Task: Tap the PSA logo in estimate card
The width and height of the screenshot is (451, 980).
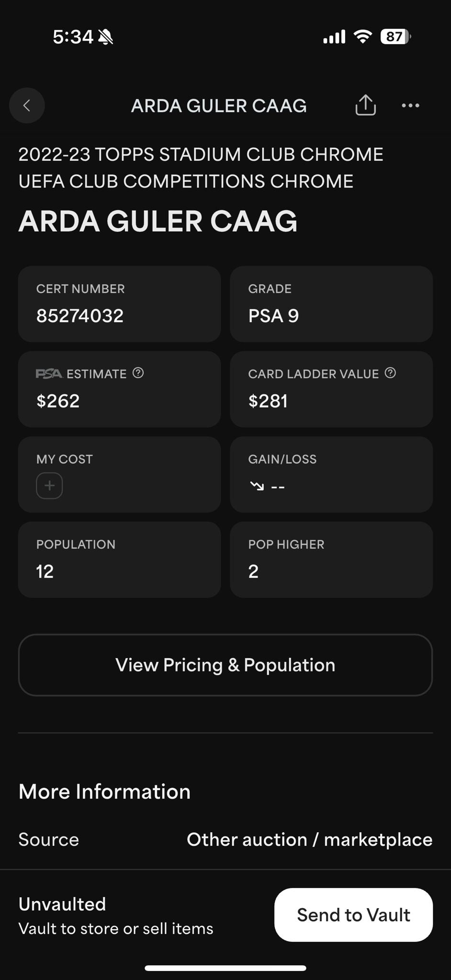Action: coord(49,374)
